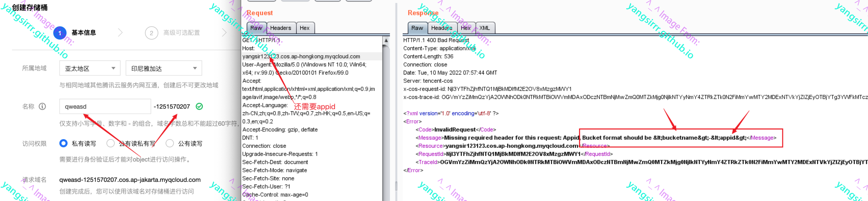Click the Sec-Fetch-Mode: navigate line
The width and height of the screenshot is (868, 201).
pos(275,170)
